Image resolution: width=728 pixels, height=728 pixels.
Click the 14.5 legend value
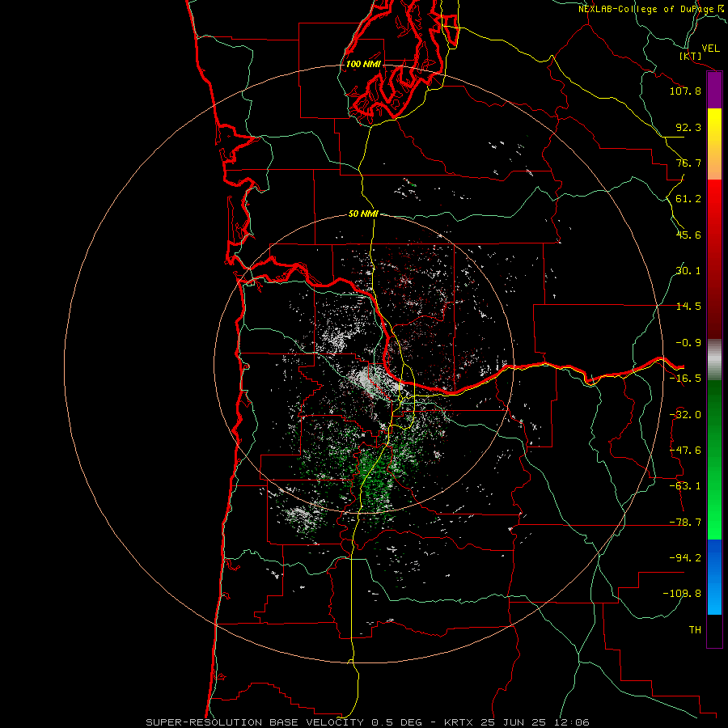pos(688,307)
